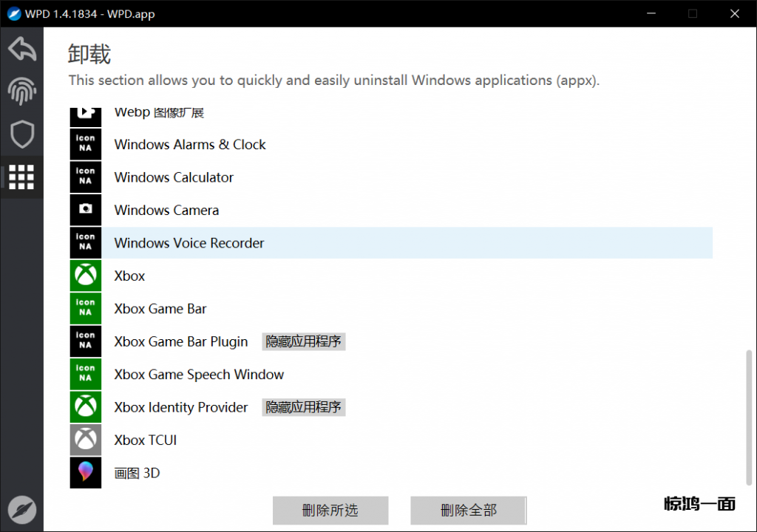Select the apps grid sidebar icon
Viewport: 757px width, 532px height.
click(x=21, y=177)
